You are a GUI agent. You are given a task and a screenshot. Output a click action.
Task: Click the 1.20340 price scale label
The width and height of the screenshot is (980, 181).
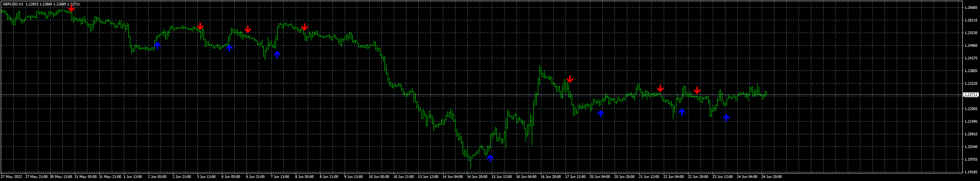point(970,147)
